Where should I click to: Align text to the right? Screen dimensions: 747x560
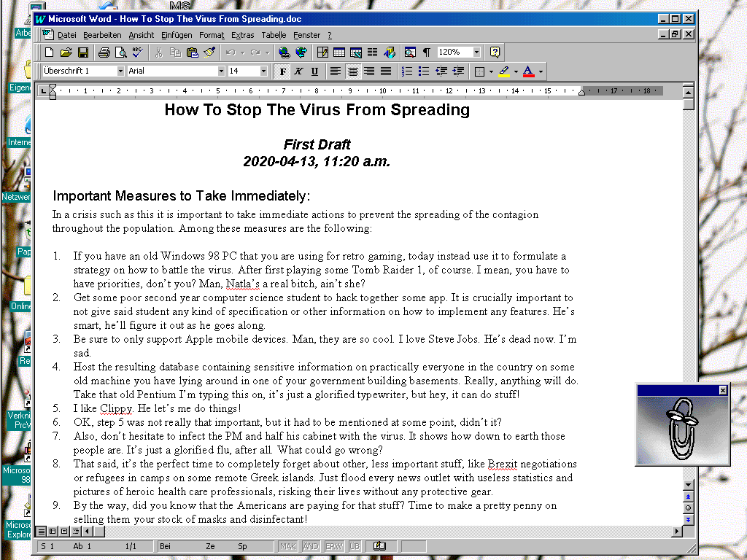click(369, 71)
